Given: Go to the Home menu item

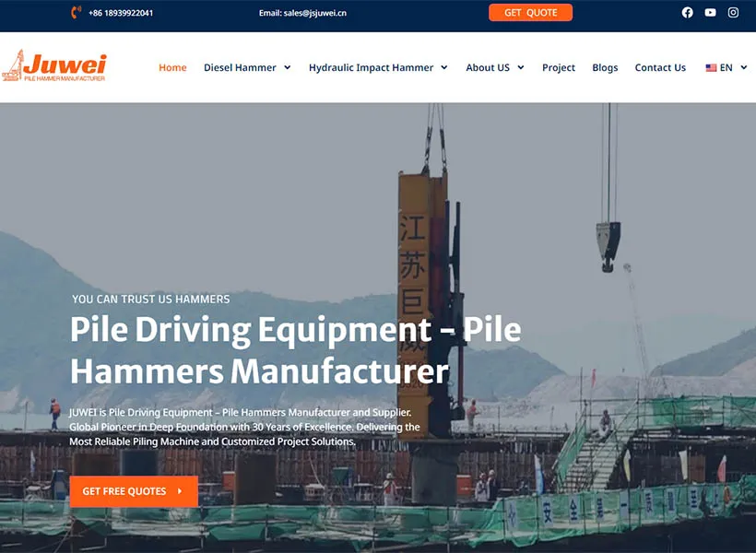Looking at the screenshot, I should click(x=172, y=67).
